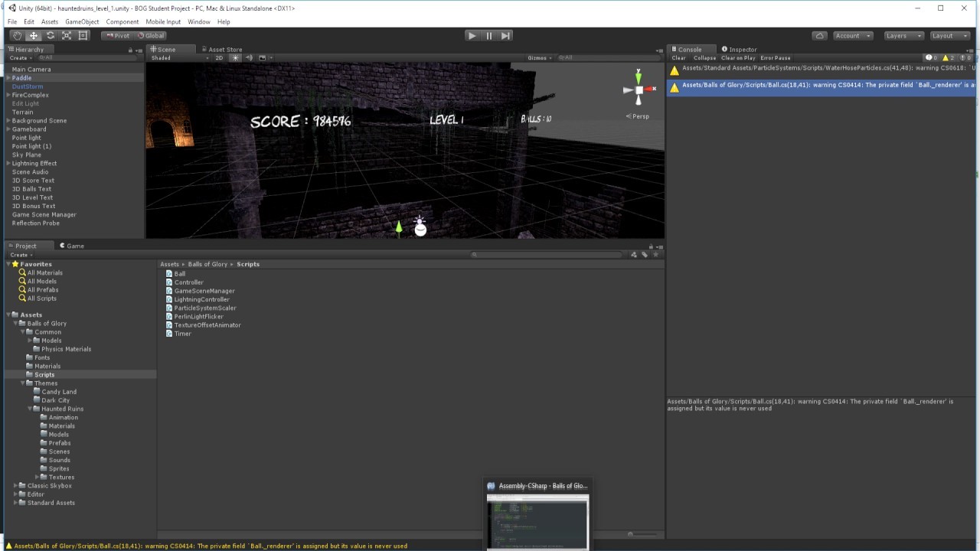Click the Clear button in the Console

(679, 57)
